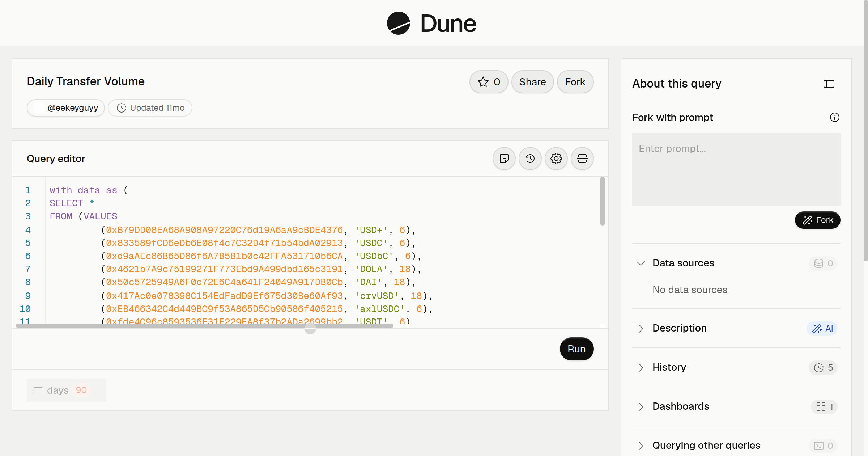Click the 'crvUSD' token on line 9
Image resolution: width=868 pixels, height=456 pixels.
(x=377, y=296)
